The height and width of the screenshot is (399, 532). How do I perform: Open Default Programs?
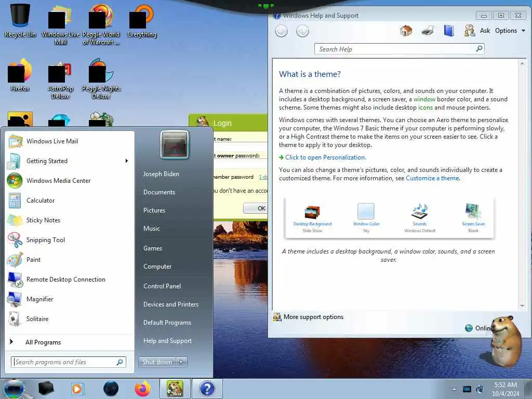167,323
